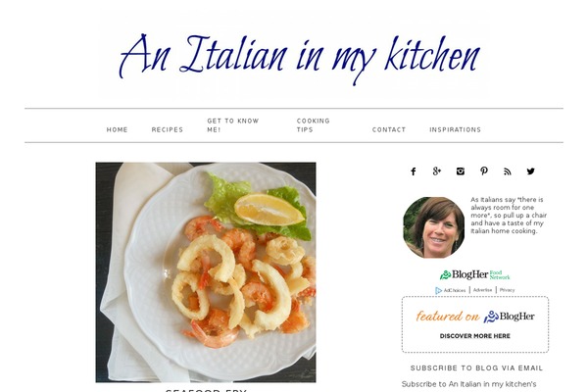Screen dimensions: 588x392
Task: Click the BlogHer Food Network logo
Action: 474,275
